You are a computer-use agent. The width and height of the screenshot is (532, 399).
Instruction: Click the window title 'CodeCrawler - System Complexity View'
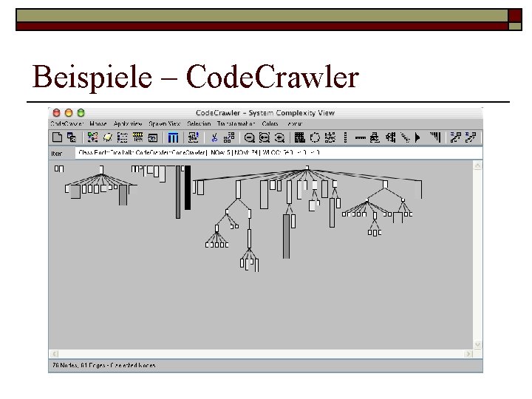(x=265, y=112)
